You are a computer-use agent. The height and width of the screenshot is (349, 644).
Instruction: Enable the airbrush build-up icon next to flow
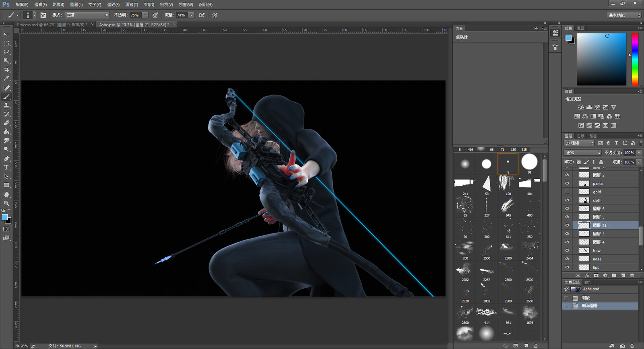coord(202,15)
